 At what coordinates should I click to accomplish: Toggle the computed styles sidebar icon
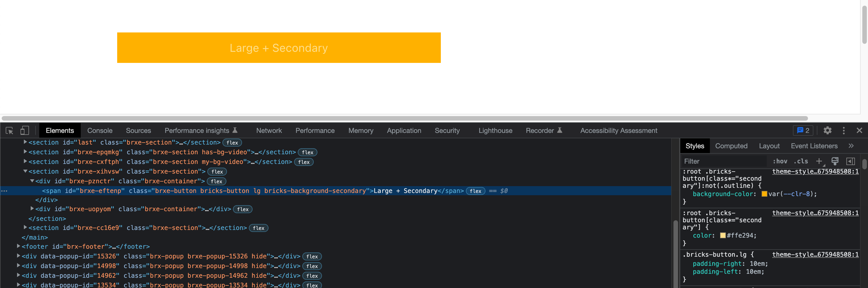850,161
